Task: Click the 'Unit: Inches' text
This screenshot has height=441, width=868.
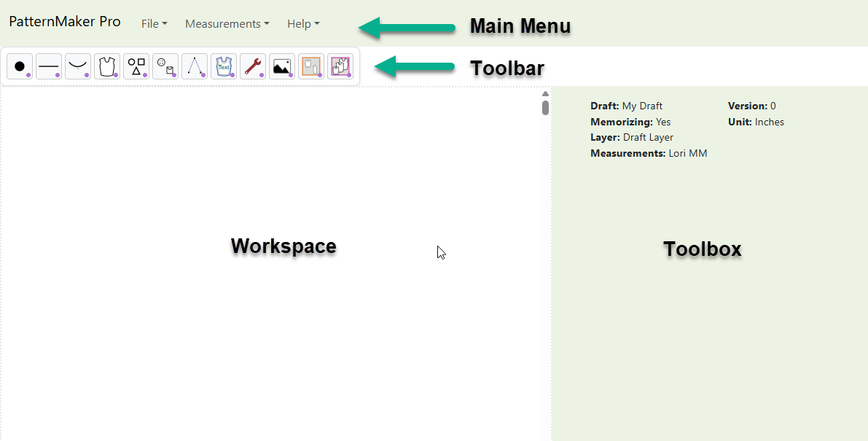Action: [x=756, y=122]
